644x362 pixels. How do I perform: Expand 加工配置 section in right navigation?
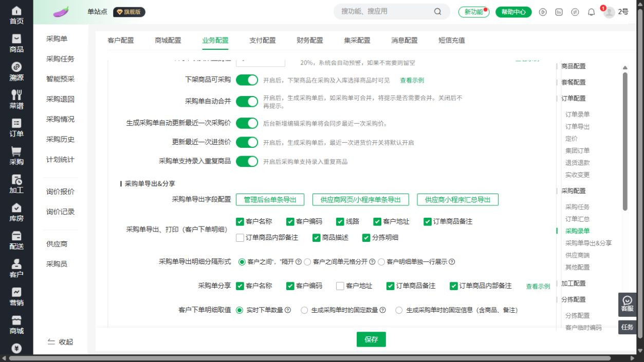573,283
